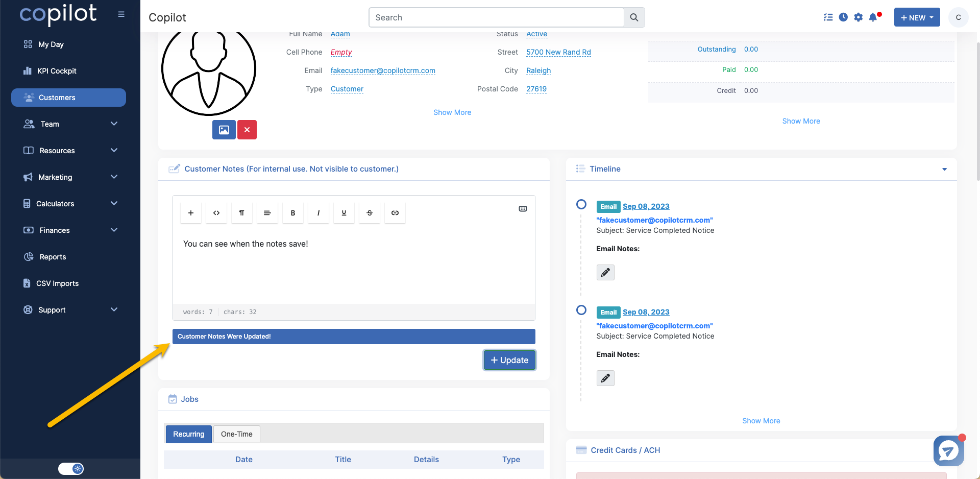Toggle strikethrough formatting in notes editor
The width and height of the screenshot is (980, 479).
pyautogui.click(x=370, y=213)
